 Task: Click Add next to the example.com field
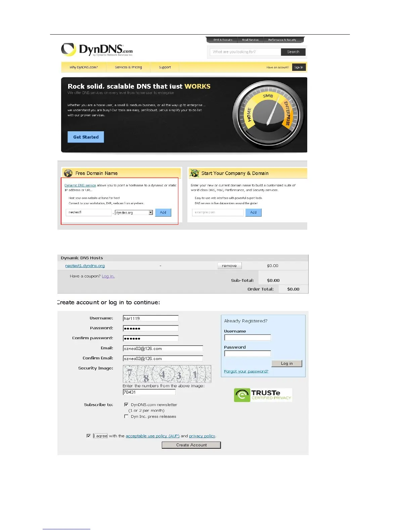click(254, 213)
